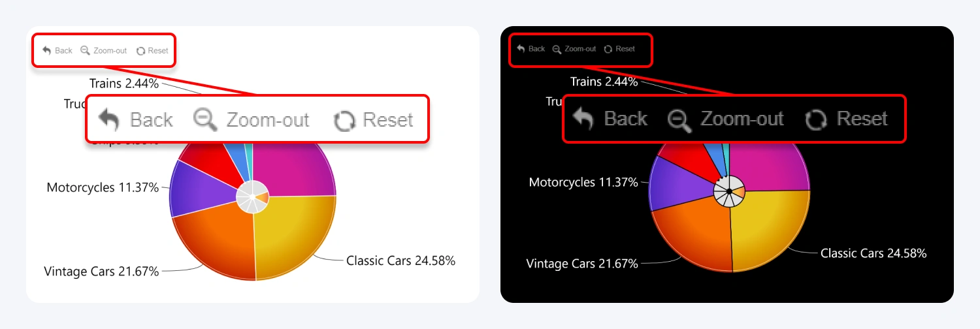Image resolution: width=980 pixels, height=329 pixels.
Task: Click enlarged Reset circular-arrows icon in dark callout
Action: (816, 119)
